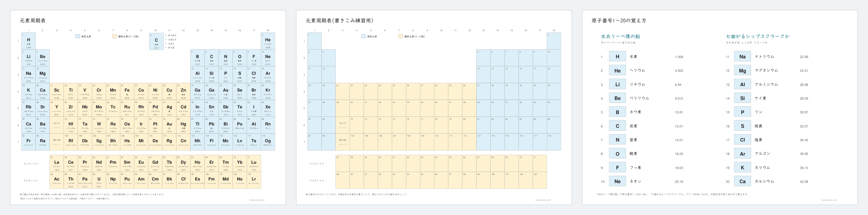The width and height of the screenshot is (868, 215).
Task: Click the Cl tile in the 1–20 list
Action: pyautogui.click(x=742, y=140)
